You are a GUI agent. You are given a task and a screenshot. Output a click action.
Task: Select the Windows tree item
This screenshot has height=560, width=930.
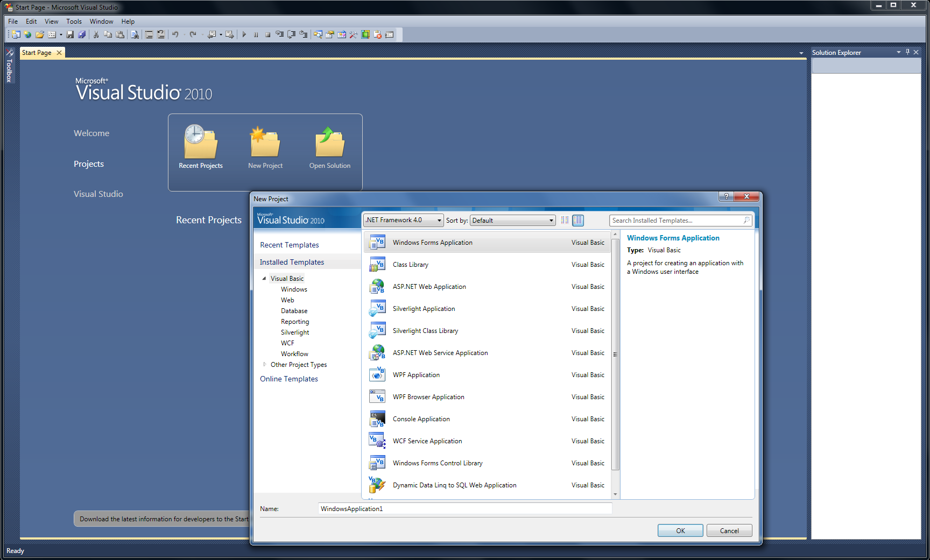point(294,289)
